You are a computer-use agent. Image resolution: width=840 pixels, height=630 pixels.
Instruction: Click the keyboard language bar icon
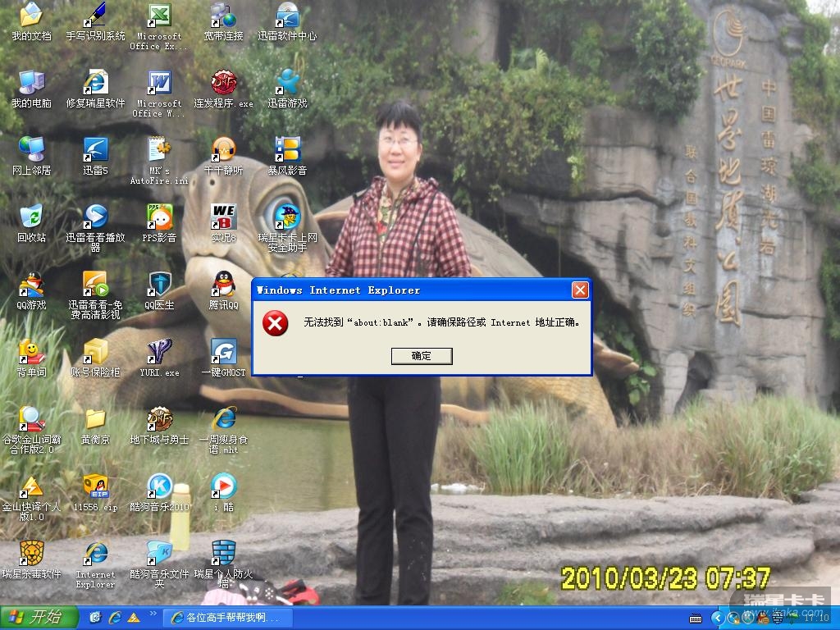point(696,619)
